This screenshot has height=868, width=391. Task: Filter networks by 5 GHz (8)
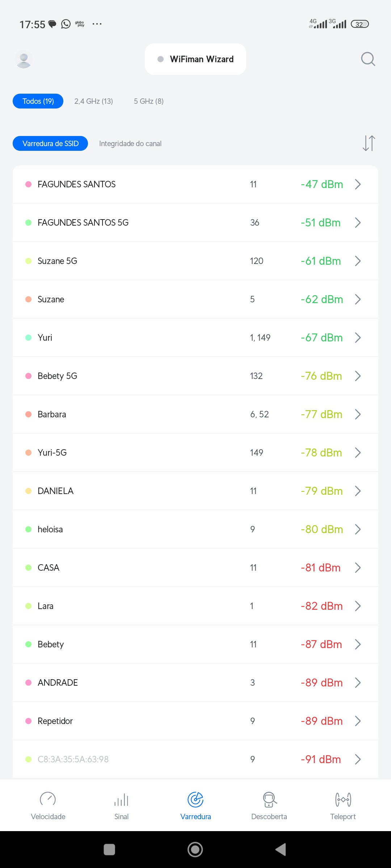pyautogui.click(x=148, y=101)
